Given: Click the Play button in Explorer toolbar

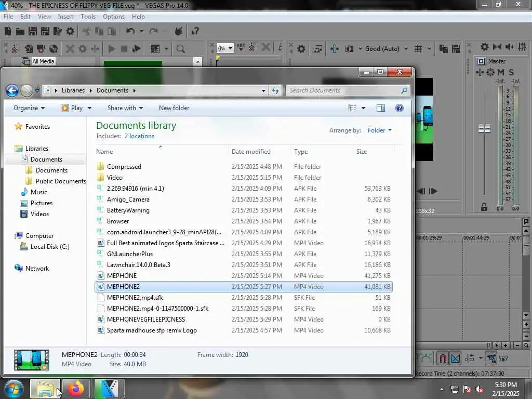Looking at the screenshot, I should [73, 108].
